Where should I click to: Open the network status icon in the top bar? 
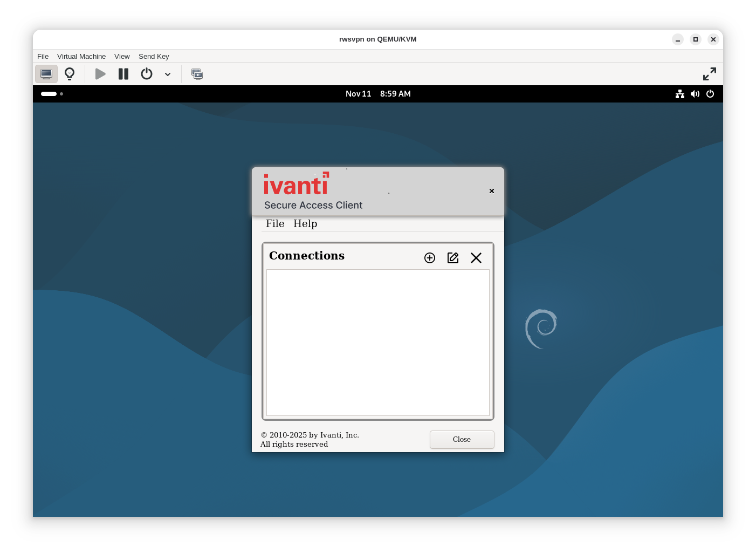click(x=679, y=94)
